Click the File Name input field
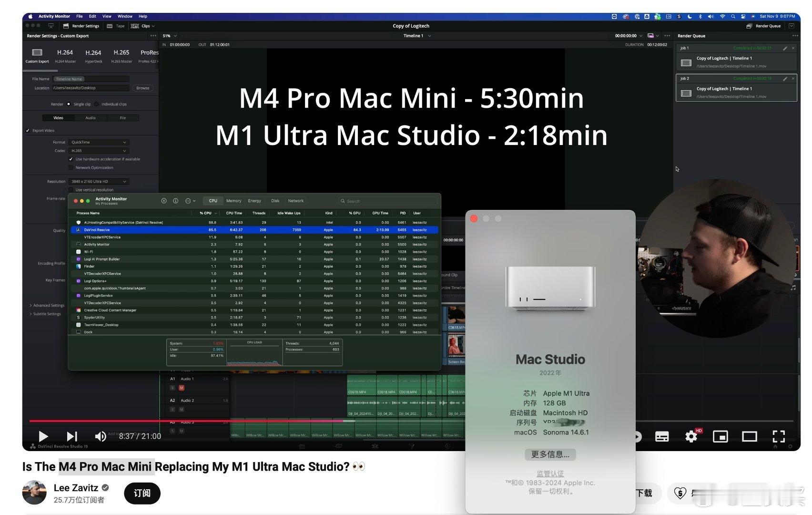This screenshot has height=515, width=812. coord(91,79)
